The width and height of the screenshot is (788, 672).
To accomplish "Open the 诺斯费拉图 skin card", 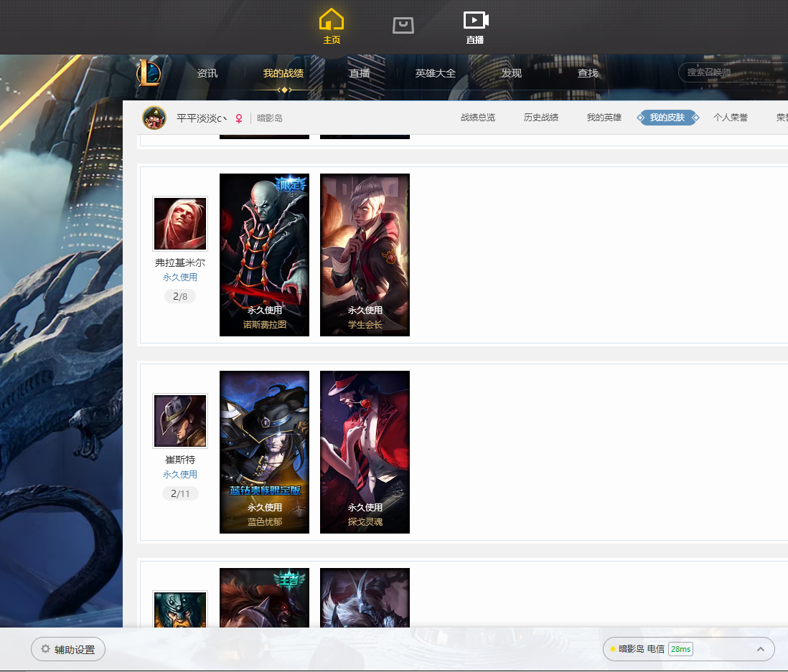I will (x=264, y=255).
